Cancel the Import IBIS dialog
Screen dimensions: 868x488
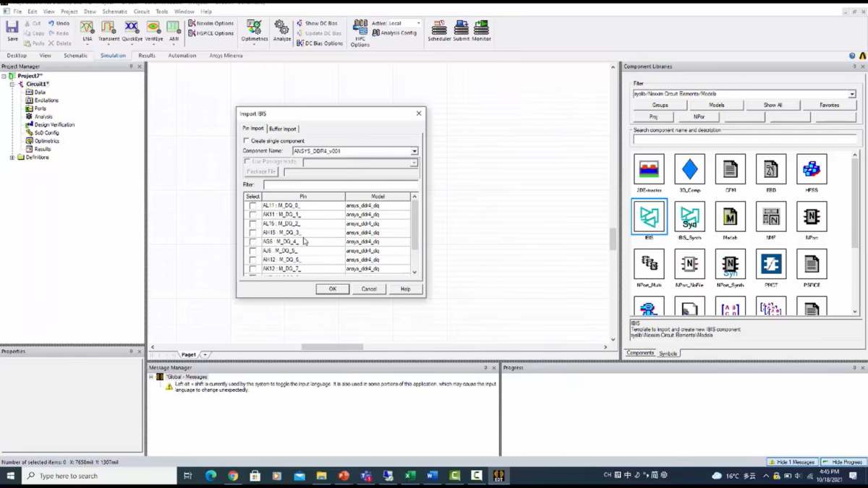pos(369,288)
